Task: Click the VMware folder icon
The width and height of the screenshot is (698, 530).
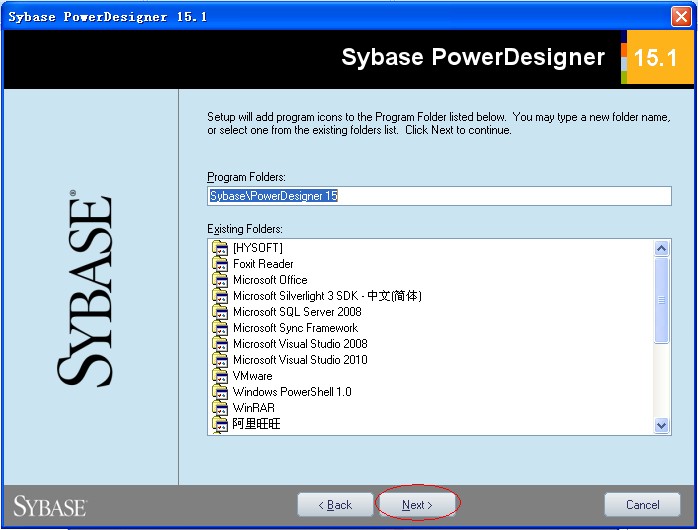Action: click(221, 376)
